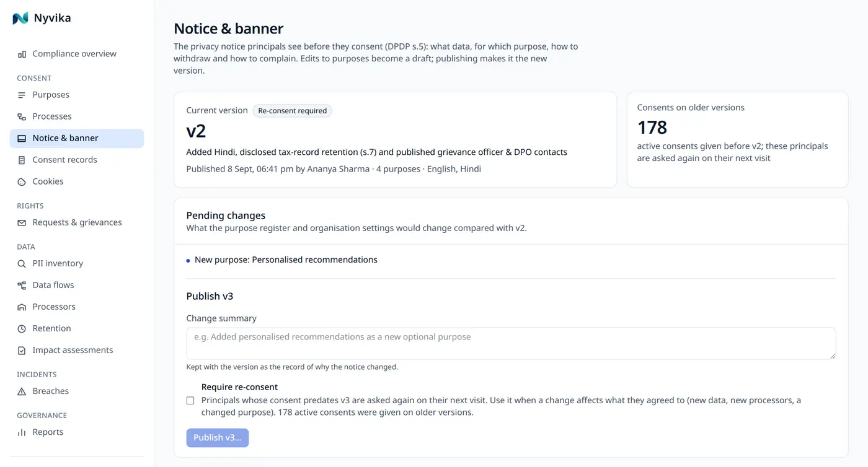Screen dimensions: 868x467
Task: Click the 'Pending changes' heading
Action: coord(226,216)
